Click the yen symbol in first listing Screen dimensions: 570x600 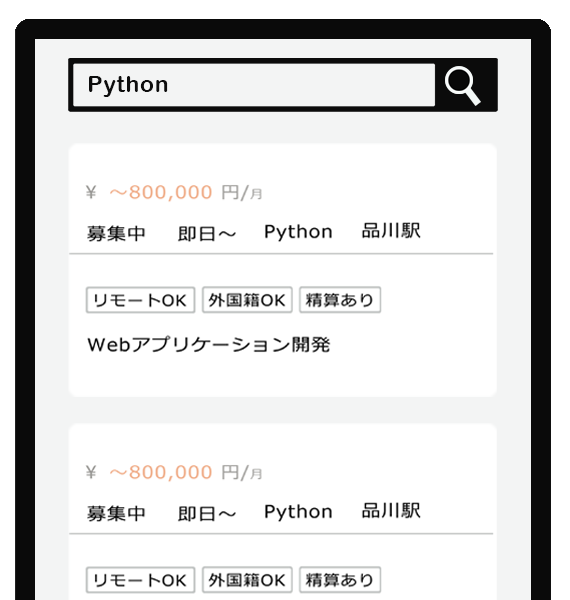[91, 192]
